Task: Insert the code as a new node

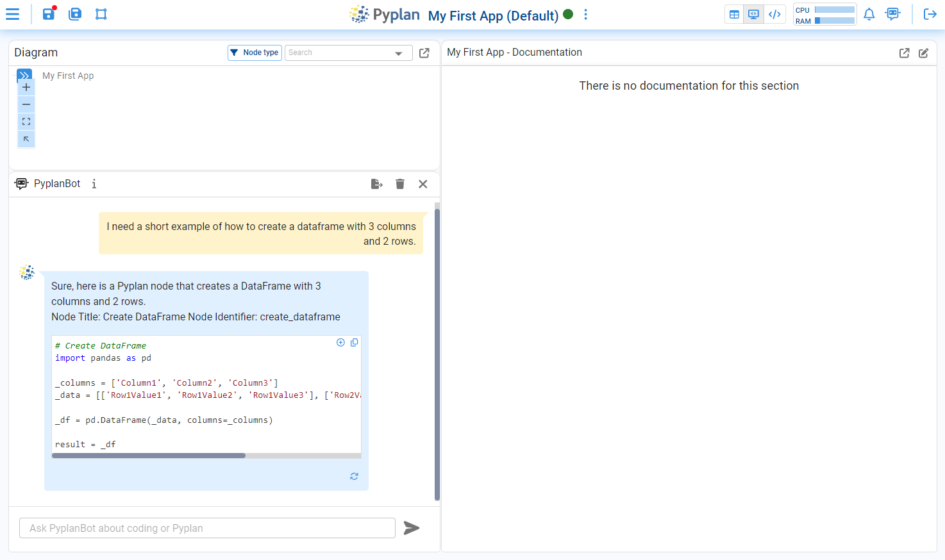Action: click(341, 343)
